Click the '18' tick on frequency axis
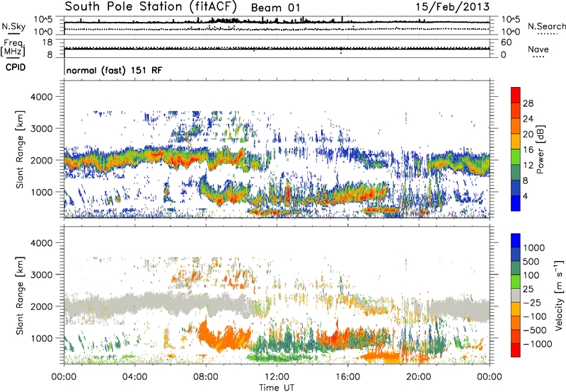The width and height of the screenshot is (566, 392). point(47,42)
